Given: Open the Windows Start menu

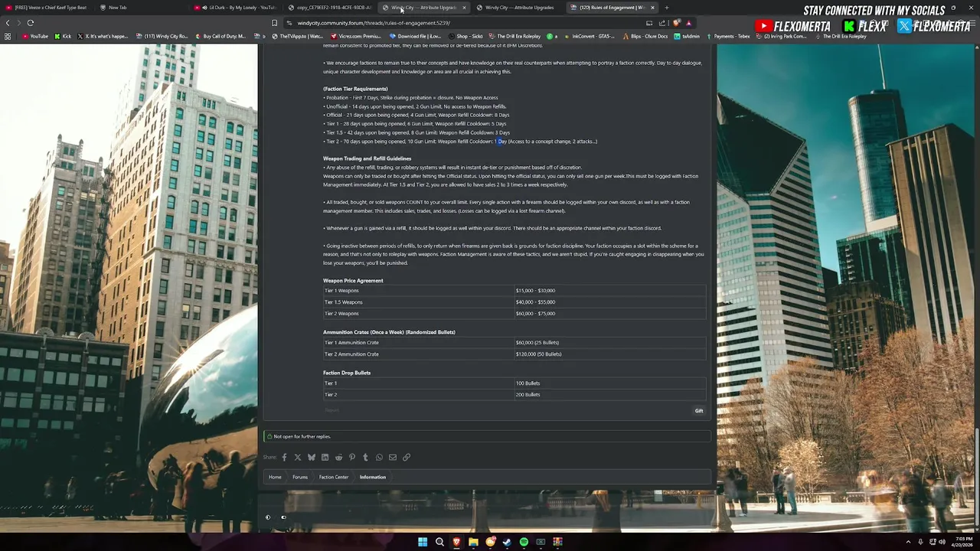Looking at the screenshot, I should point(423,542).
